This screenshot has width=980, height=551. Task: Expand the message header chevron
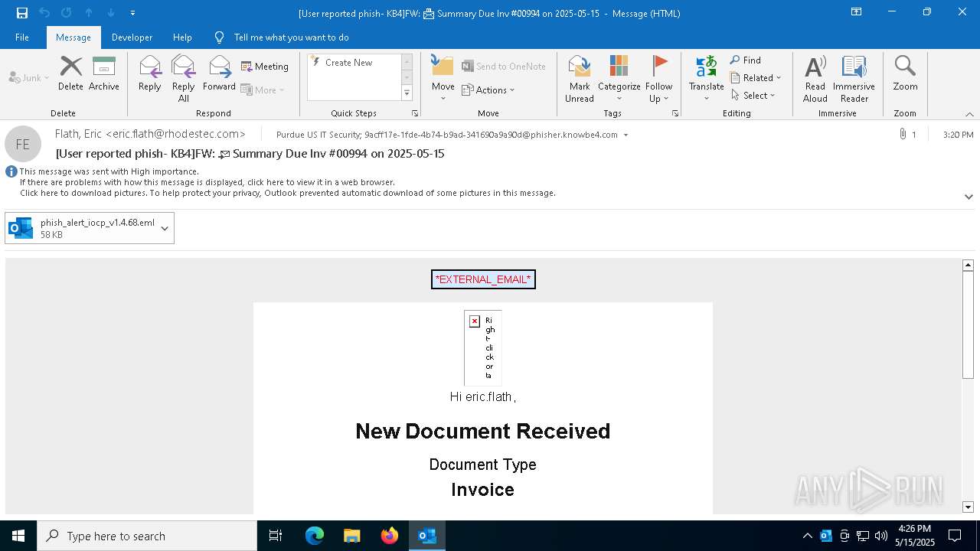point(969,197)
